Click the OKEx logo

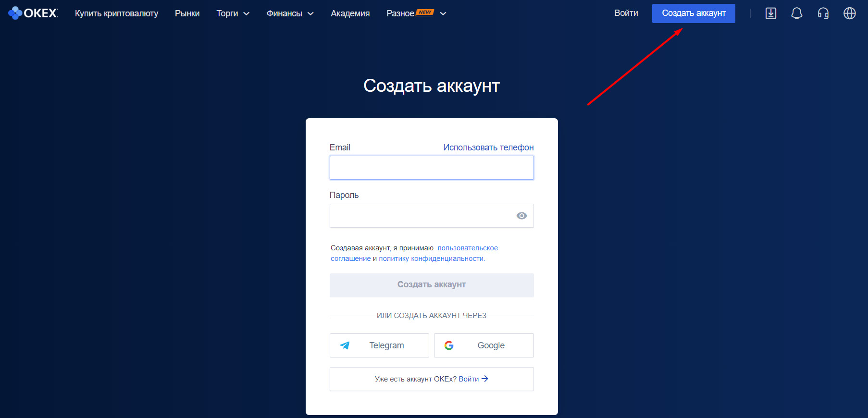click(x=33, y=13)
